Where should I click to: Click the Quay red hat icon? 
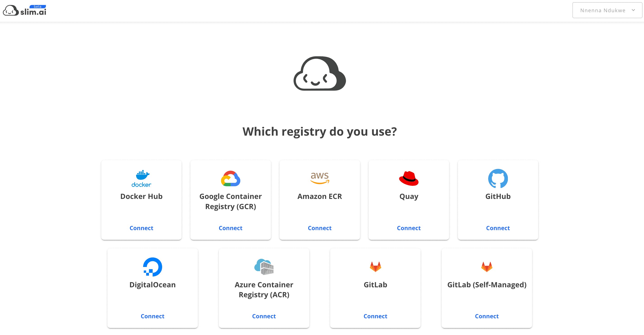click(x=409, y=179)
